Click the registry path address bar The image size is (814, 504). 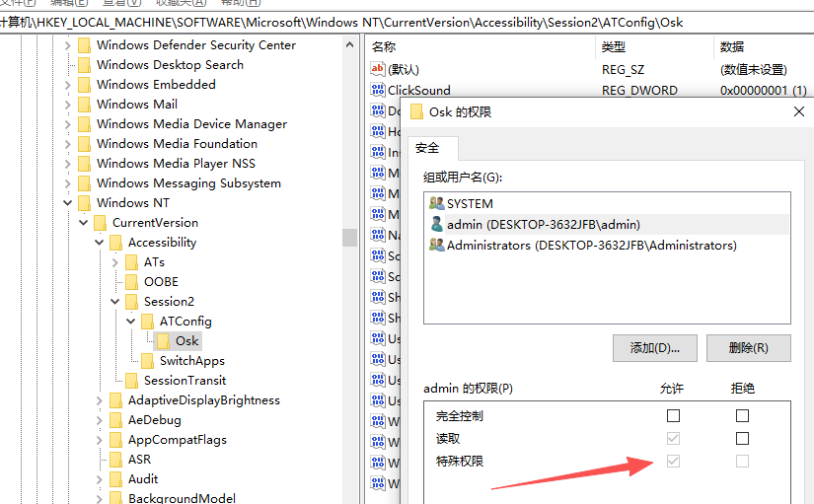[395, 22]
